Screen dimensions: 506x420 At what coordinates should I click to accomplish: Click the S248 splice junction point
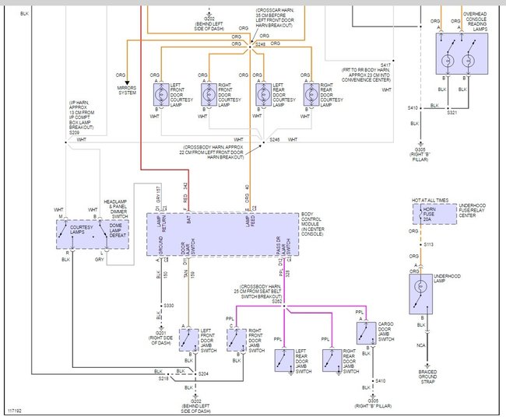(x=250, y=47)
